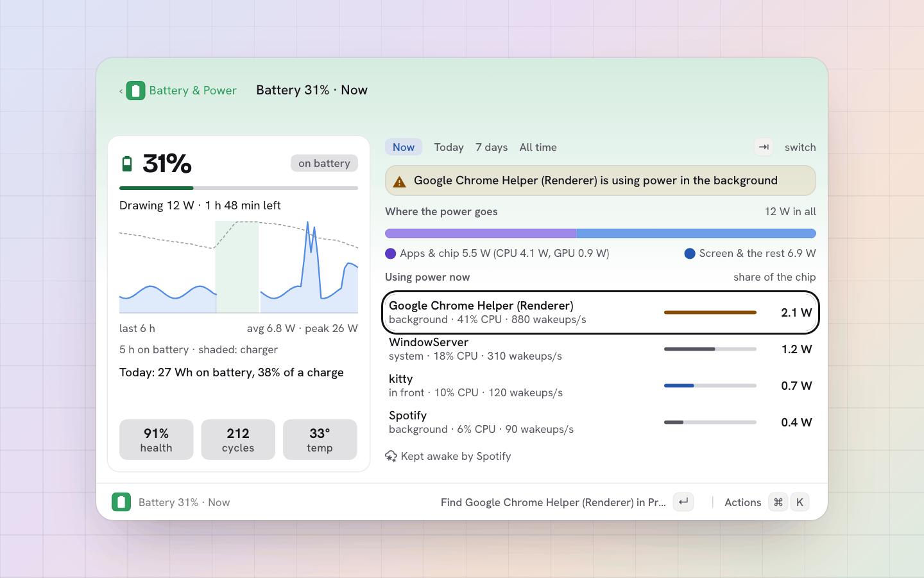Screen dimensions: 924x578
Task: Click the Drawing 12 W · 1 h 48 min left text
Action: (x=200, y=206)
